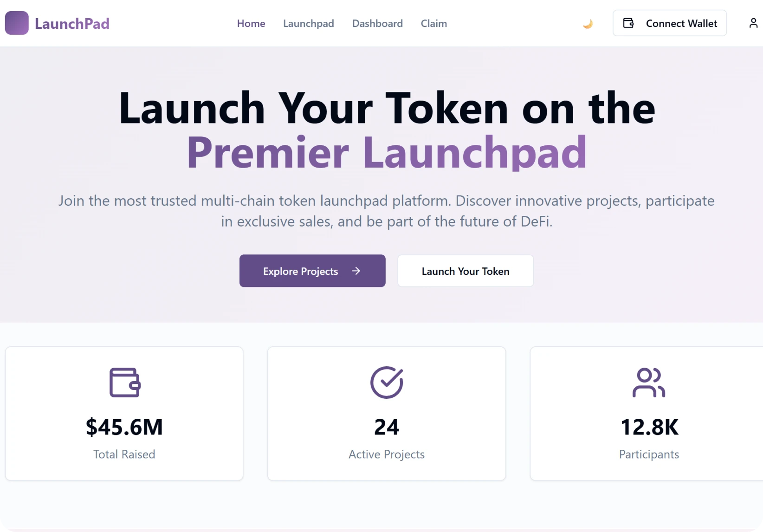Click the Explore Projects button

tap(312, 271)
